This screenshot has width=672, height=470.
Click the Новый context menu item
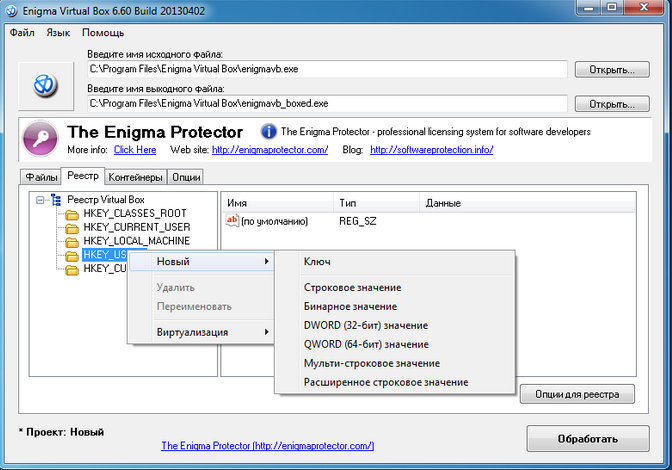pos(201,261)
